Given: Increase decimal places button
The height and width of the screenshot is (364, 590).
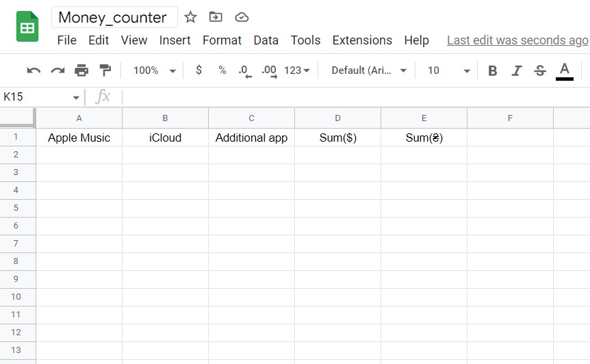Looking at the screenshot, I should coord(269,70).
